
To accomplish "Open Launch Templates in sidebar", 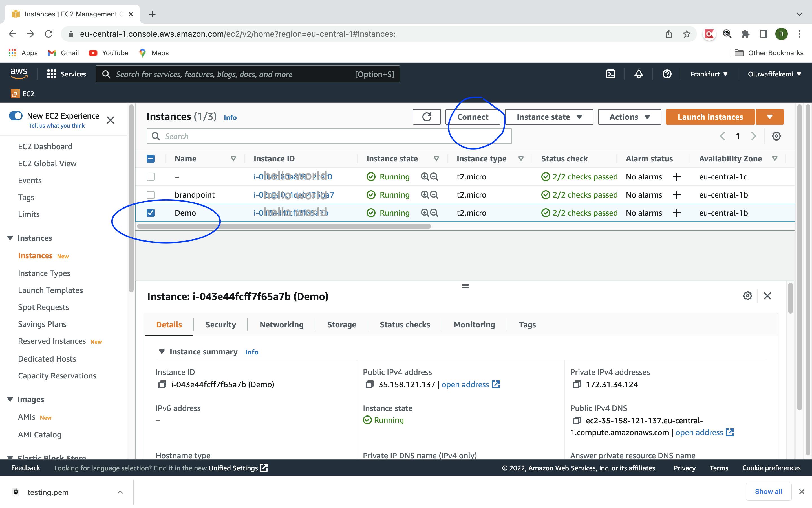I will [50, 290].
